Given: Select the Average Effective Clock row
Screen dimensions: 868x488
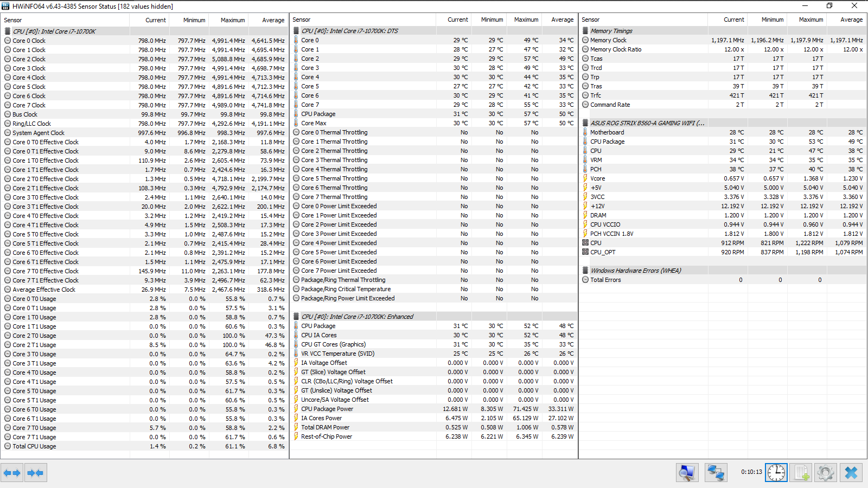Looking at the screenshot, I should point(144,290).
